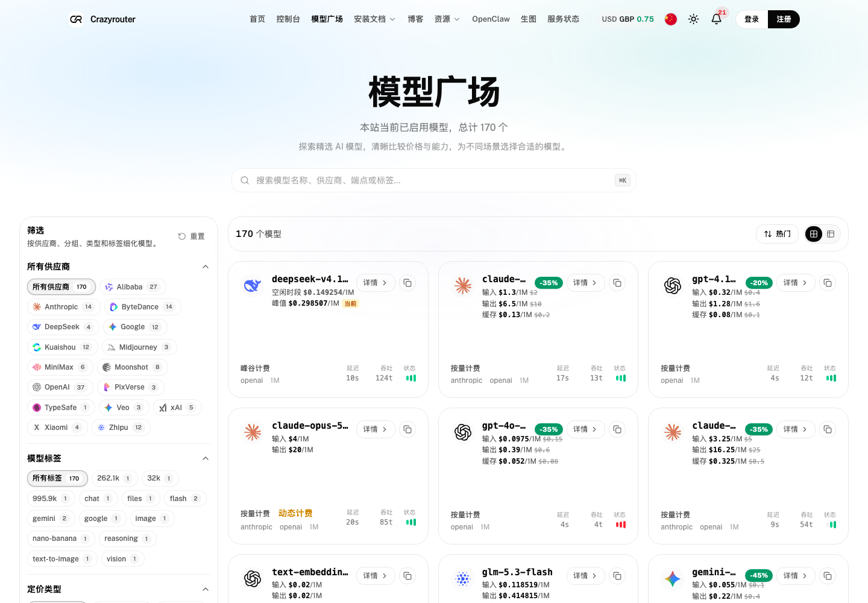Image resolution: width=868 pixels, height=603 pixels.
Task: Filter by Anthropic provider
Action: 63,307
